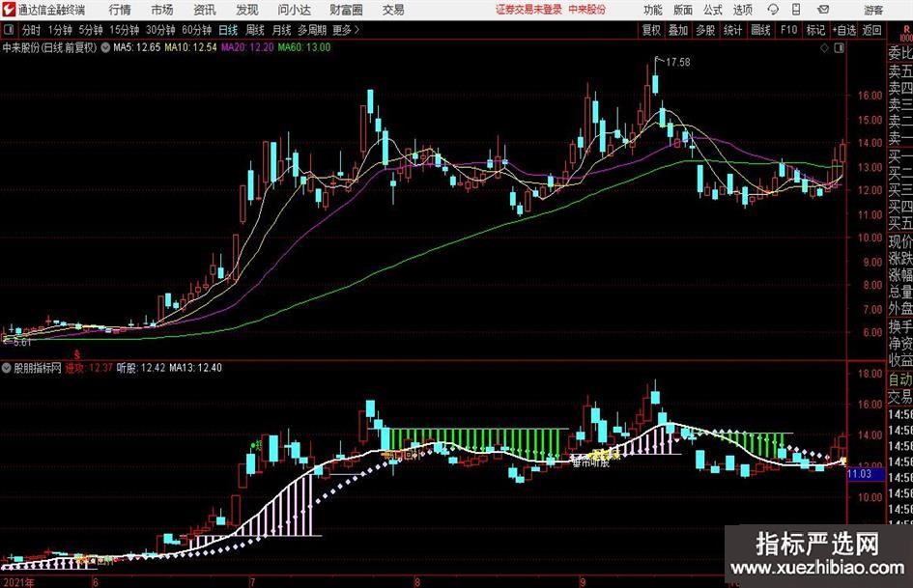Image resolution: width=913 pixels, height=588 pixels.
Task: Open the 版面 menu
Action: (x=682, y=10)
